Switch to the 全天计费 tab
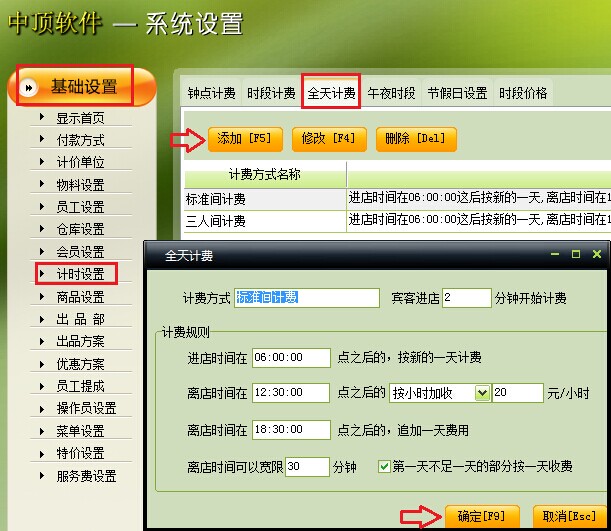611x531 pixels. [331, 93]
